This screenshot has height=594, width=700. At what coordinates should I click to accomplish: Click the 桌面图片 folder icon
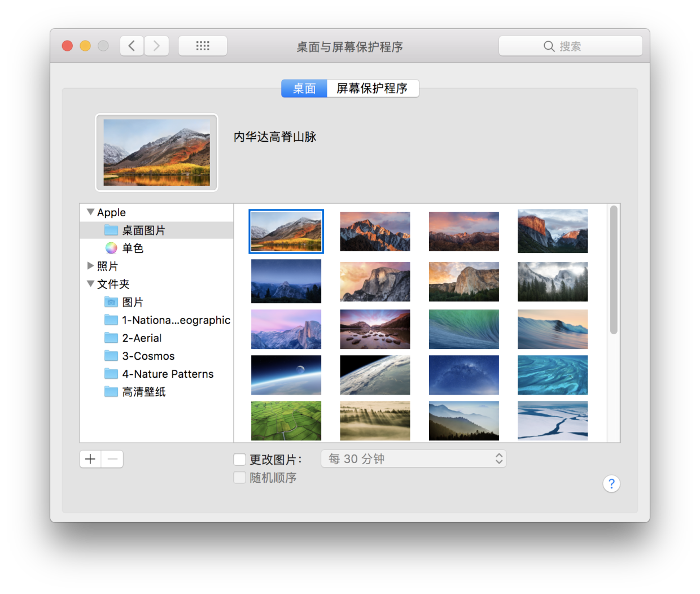(x=111, y=230)
